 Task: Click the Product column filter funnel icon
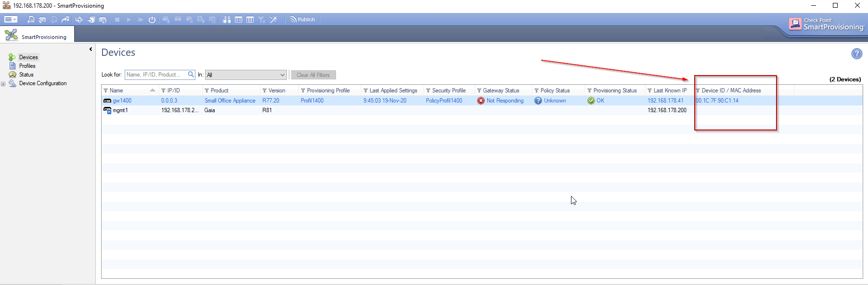[207, 91]
